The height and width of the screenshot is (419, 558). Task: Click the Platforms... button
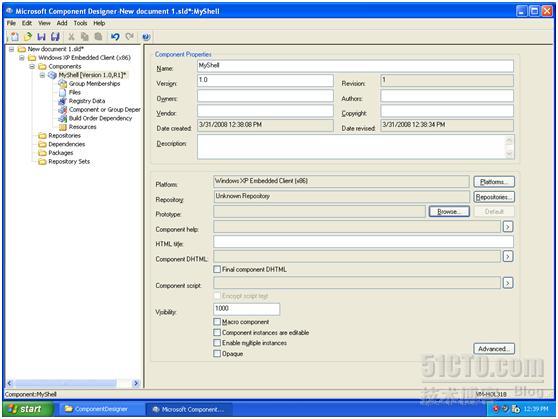coord(494,182)
